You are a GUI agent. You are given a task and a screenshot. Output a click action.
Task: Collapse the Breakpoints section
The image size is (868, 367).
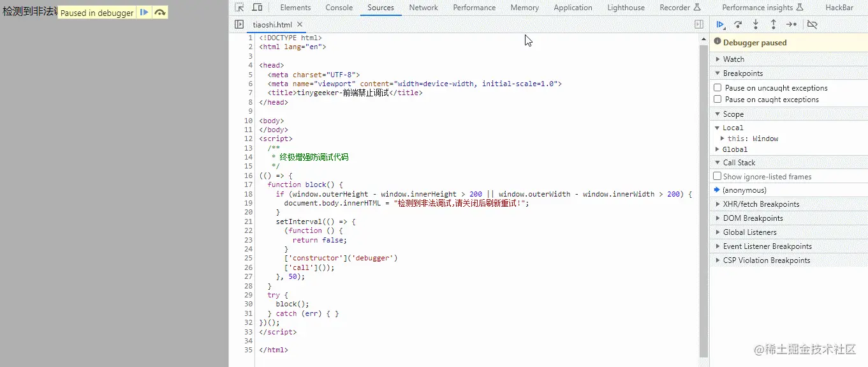point(788,73)
